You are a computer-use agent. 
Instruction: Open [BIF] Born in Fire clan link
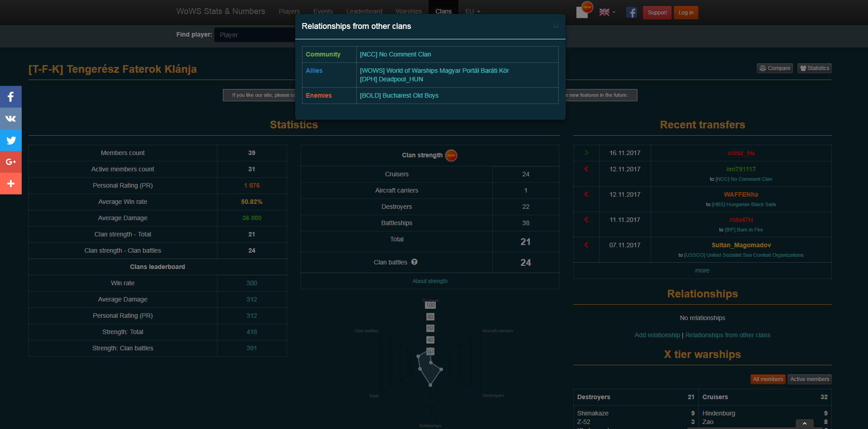(x=744, y=230)
